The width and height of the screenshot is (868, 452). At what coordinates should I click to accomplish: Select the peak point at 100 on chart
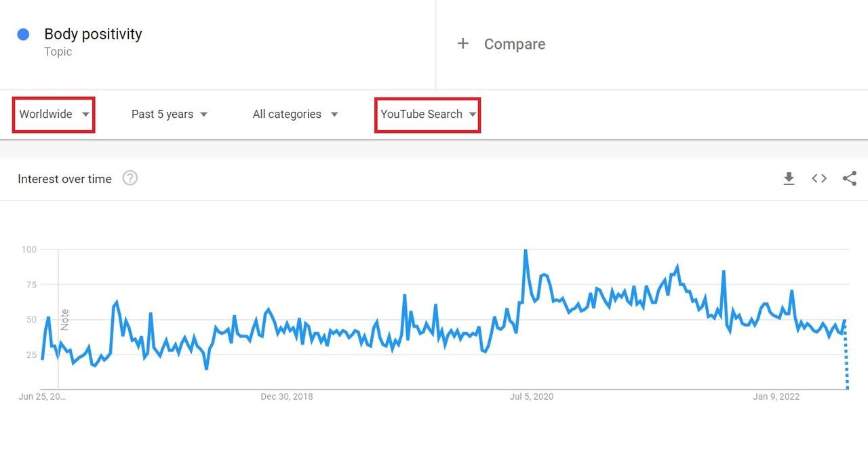pos(525,250)
